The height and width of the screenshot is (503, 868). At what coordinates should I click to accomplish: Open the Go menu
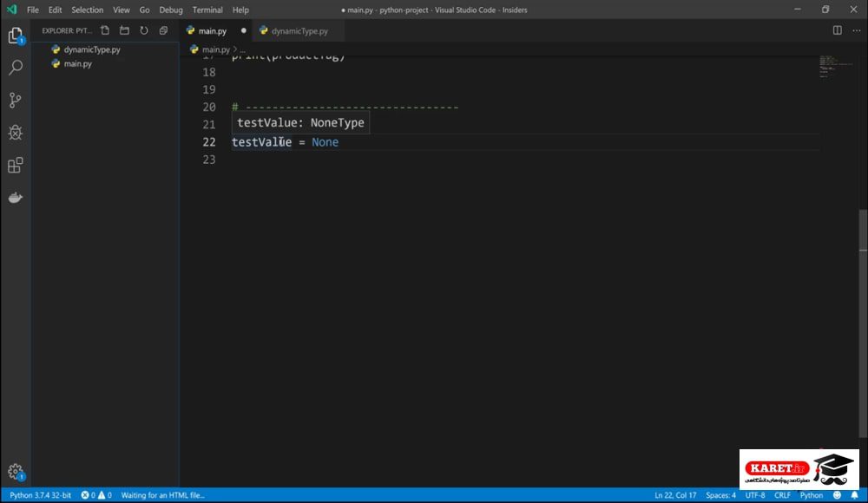(144, 10)
